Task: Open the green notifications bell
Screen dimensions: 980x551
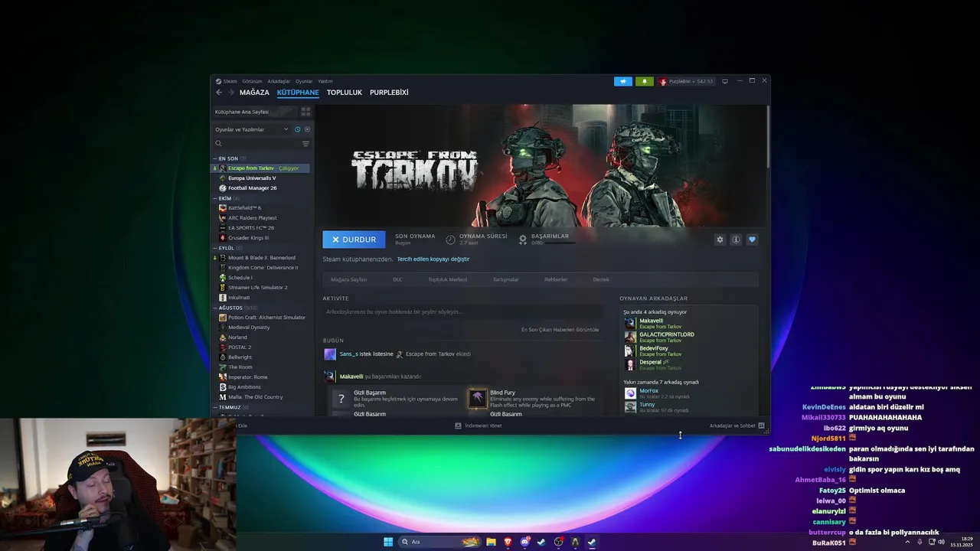Action: point(644,81)
